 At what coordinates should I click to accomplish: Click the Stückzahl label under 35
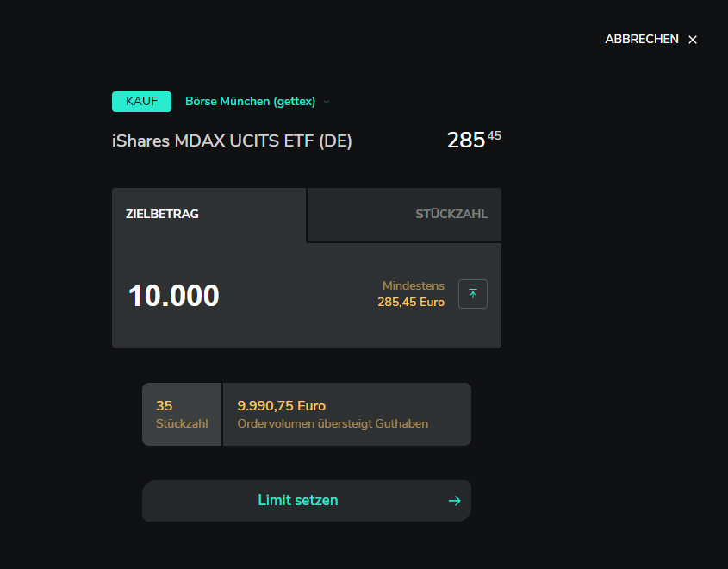(182, 423)
